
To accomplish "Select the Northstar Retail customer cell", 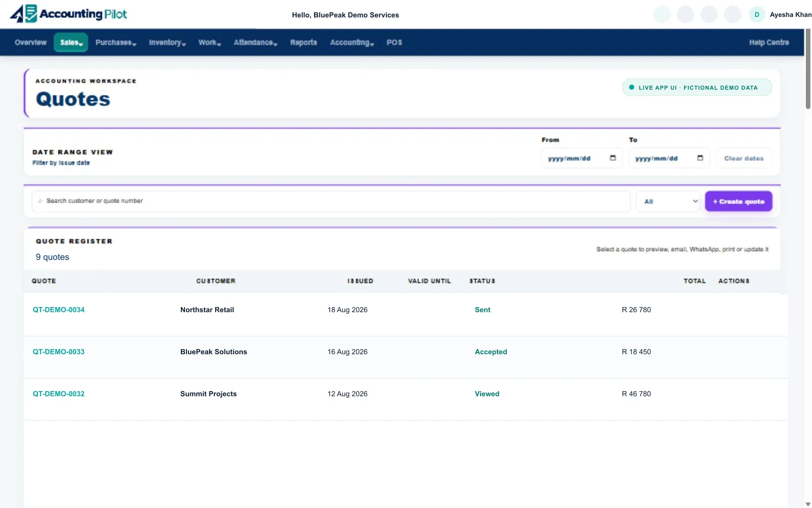I will pos(207,310).
